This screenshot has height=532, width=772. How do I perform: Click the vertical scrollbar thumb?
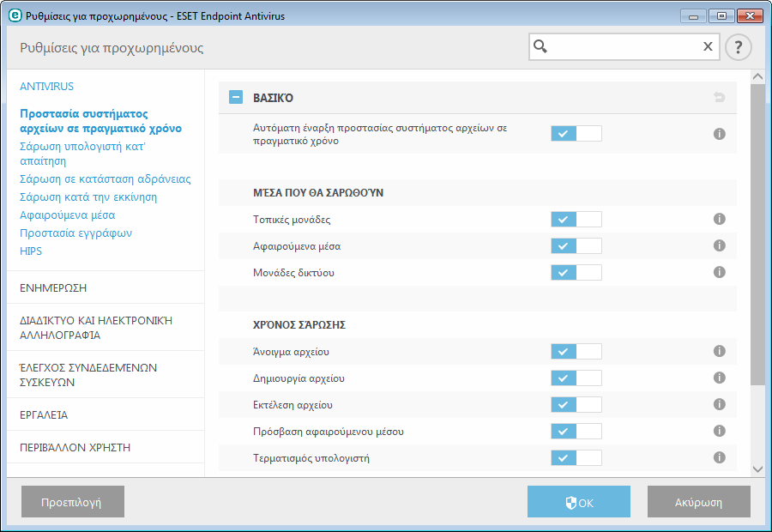tap(758, 234)
